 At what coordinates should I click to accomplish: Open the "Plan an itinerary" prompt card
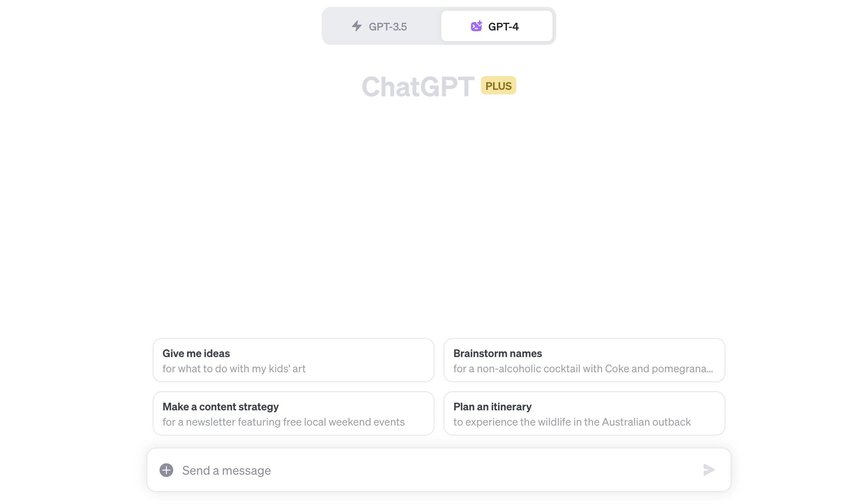(584, 413)
